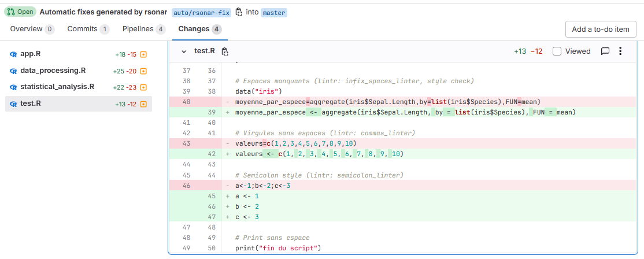Click the added 'moyenne_par_espece <- aggregate' line
The image size is (644, 259).
405,112
